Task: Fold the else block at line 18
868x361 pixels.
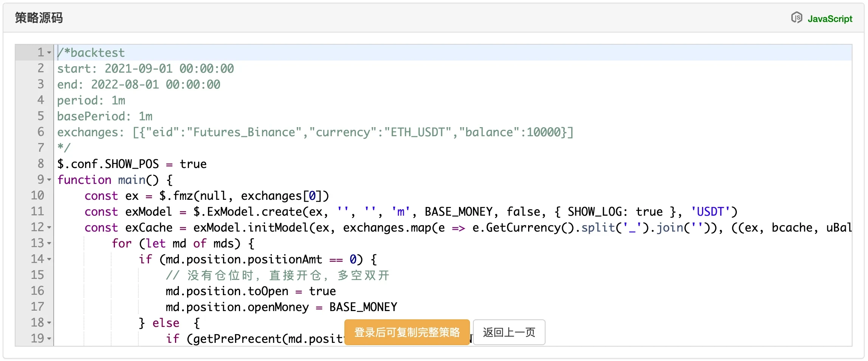Action: (x=49, y=323)
